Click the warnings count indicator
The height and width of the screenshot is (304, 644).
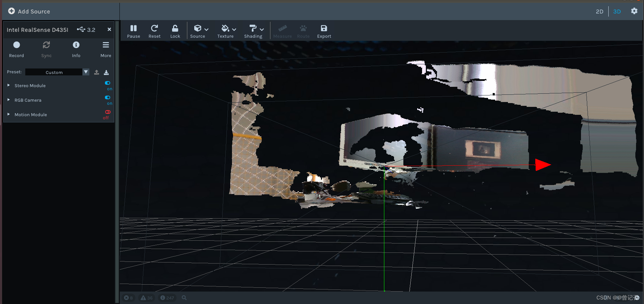(146, 298)
